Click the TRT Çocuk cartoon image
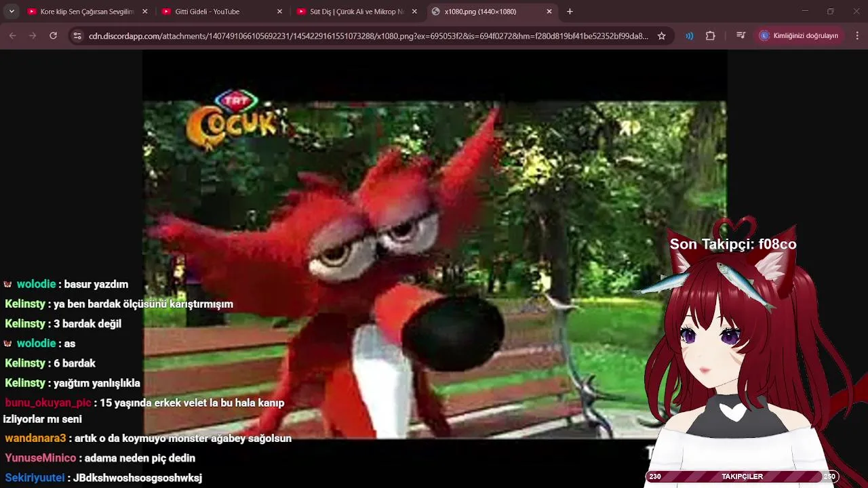This screenshot has height=488, width=868. pos(434,270)
